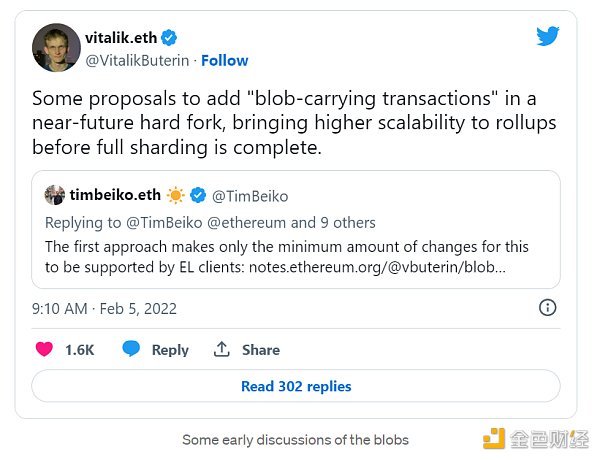Click the Share text label
600x460 pixels.
pos(261,350)
